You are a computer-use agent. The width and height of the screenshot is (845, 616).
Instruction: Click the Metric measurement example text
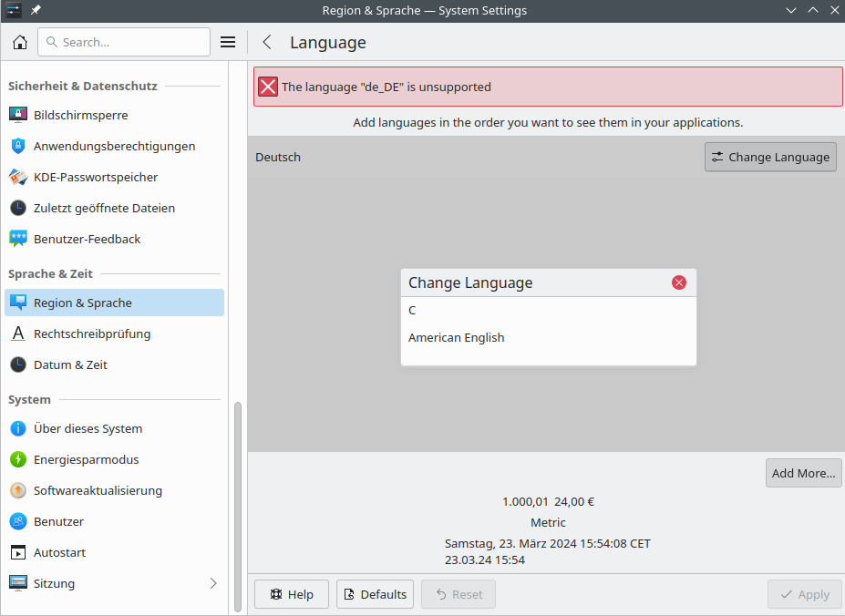[548, 523]
